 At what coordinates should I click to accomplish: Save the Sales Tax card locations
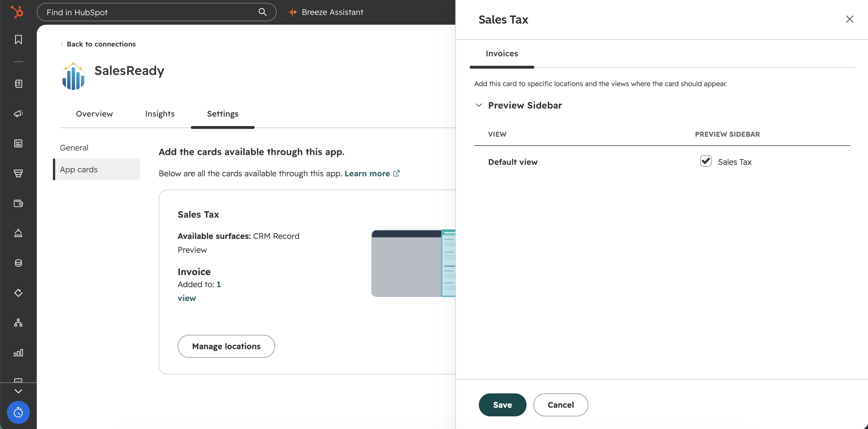502,405
